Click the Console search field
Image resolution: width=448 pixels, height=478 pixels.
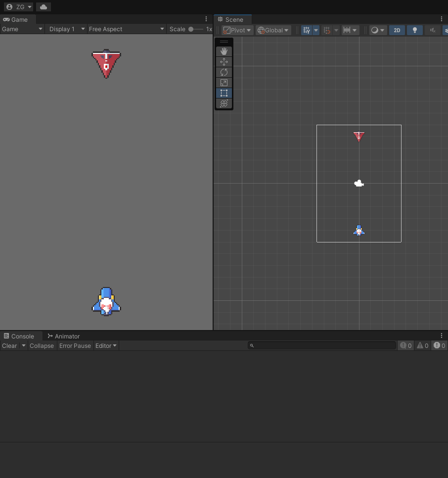point(321,345)
